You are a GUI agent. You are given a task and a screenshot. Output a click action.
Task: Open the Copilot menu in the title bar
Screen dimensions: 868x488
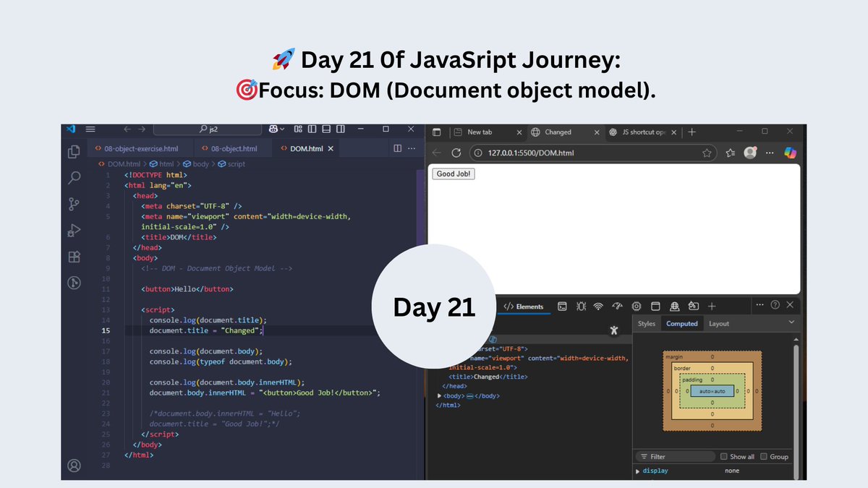point(277,129)
